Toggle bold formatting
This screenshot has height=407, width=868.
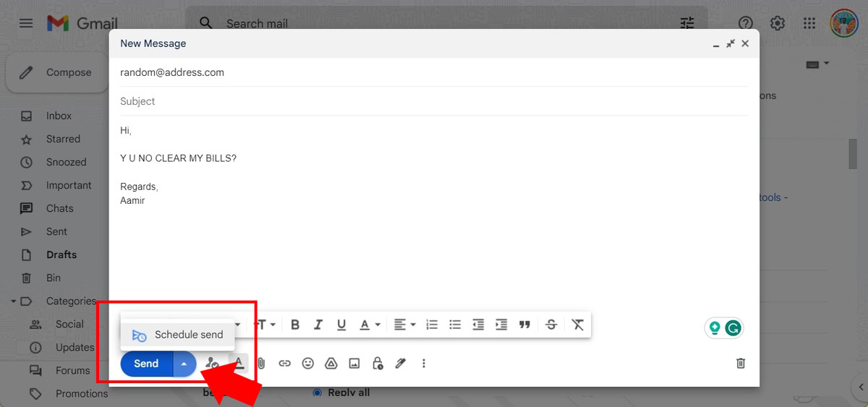pos(295,325)
